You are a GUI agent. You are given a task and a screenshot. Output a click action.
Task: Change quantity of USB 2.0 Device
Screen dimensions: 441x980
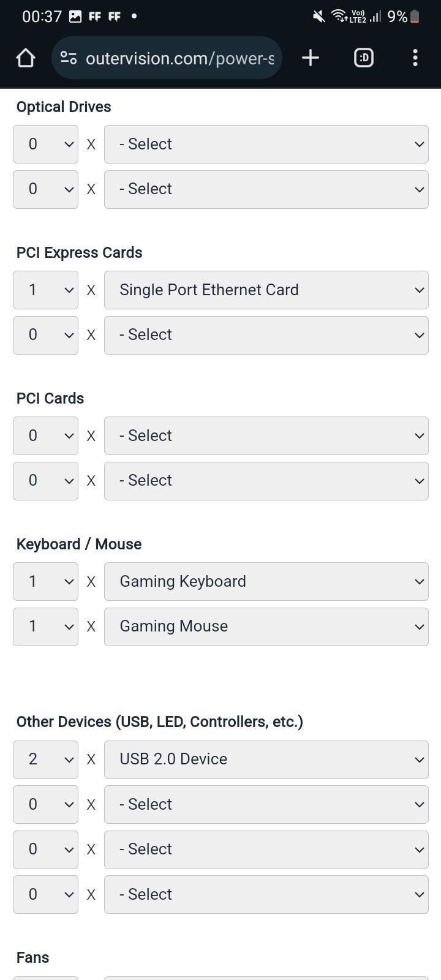click(45, 759)
